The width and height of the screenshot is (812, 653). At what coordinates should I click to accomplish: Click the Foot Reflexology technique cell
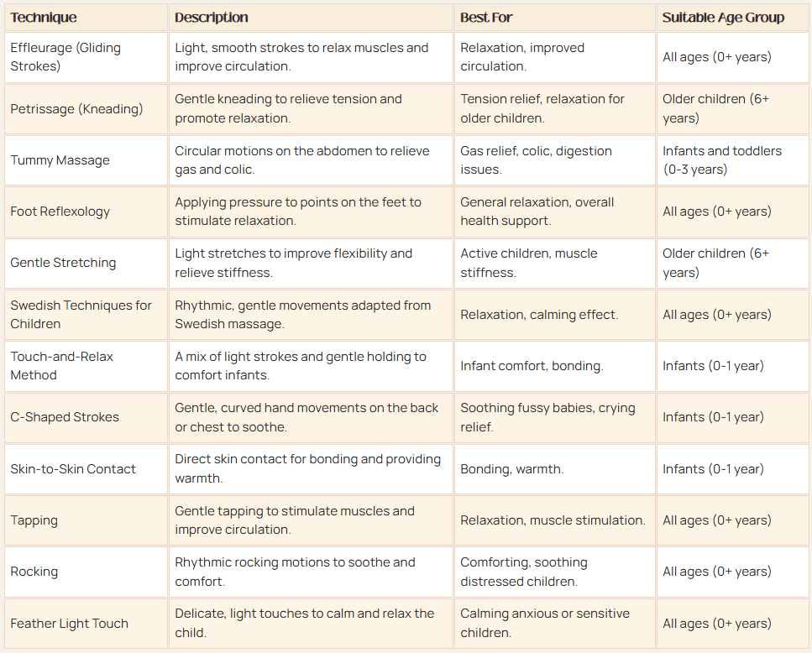pyautogui.click(x=60, y=212)
